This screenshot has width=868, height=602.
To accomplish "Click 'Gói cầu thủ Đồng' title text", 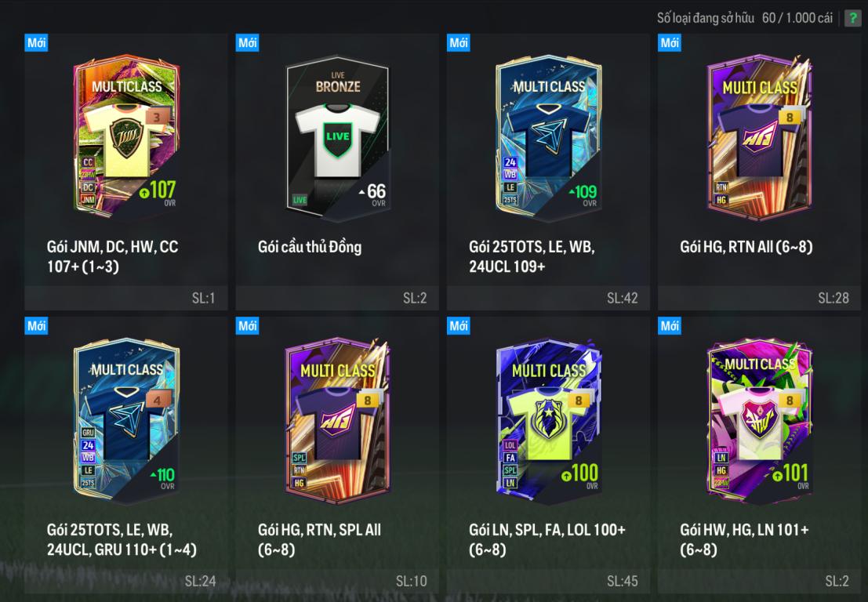I will coord(310,247).
